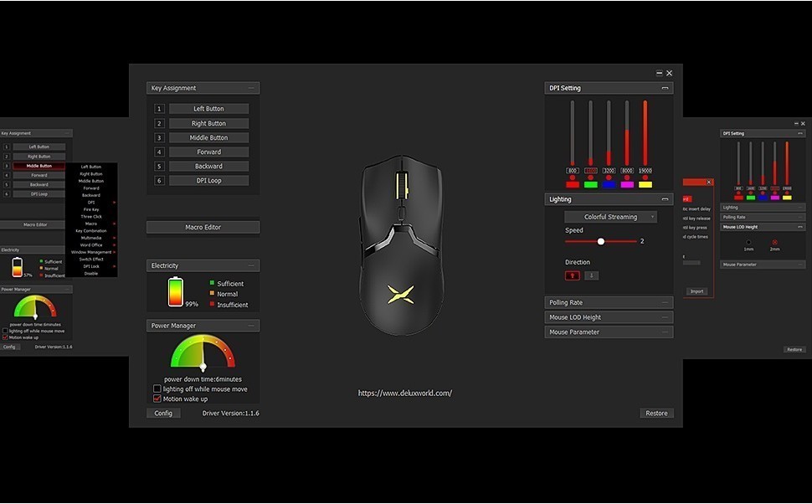This screenshot has width=812, height=504.
Task: Click the red DPI color swatch
Action: point(573,183)
